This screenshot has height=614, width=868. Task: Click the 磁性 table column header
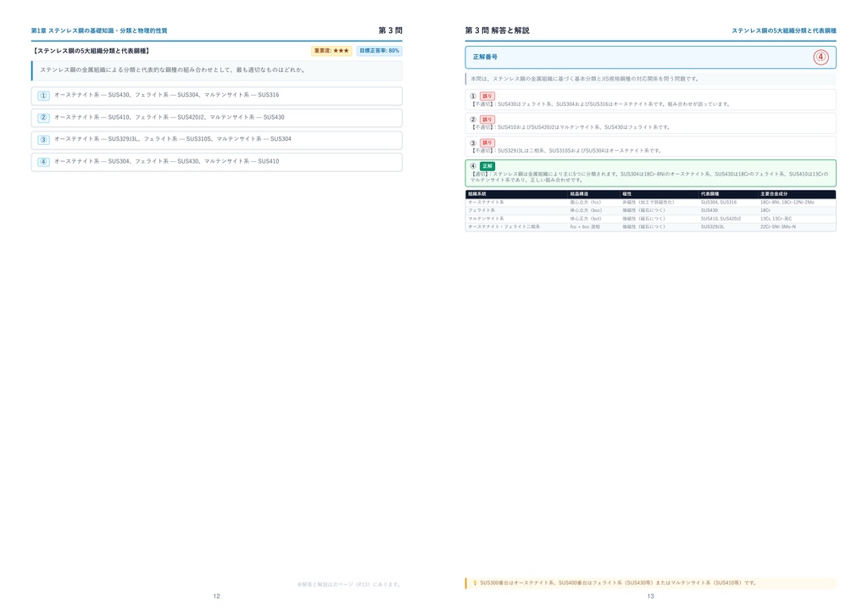tap(626, 194)
